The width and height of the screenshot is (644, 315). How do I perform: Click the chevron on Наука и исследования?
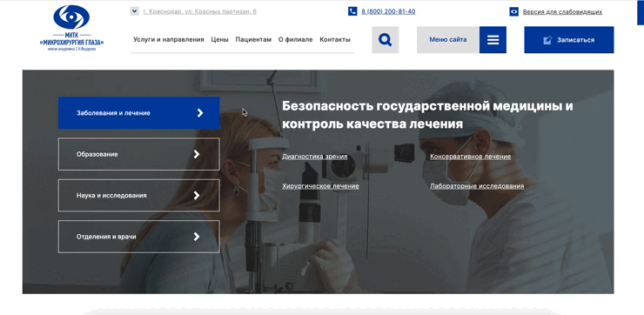(197, 195)
